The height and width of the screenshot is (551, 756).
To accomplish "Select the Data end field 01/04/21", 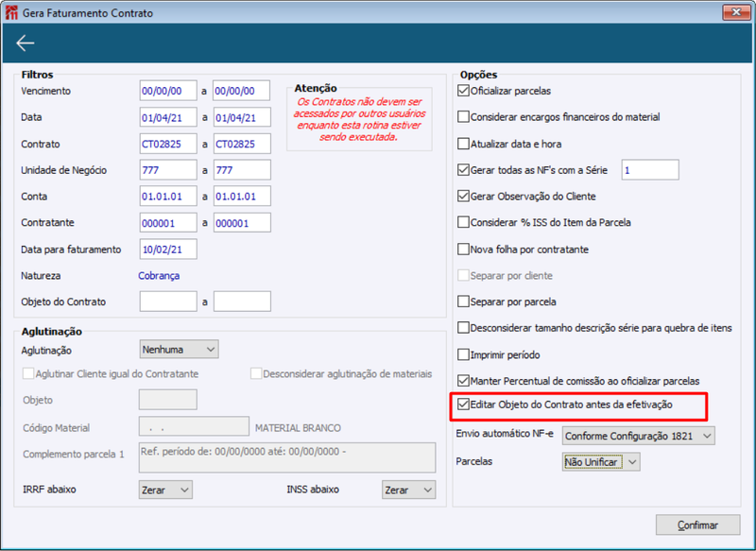I will coord(242,117).
